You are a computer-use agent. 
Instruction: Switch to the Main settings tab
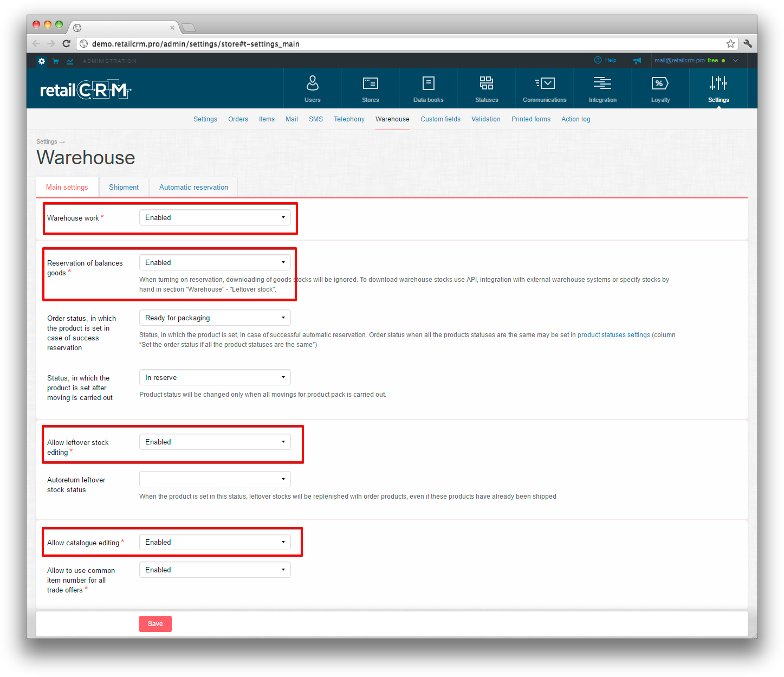(67, 187)
